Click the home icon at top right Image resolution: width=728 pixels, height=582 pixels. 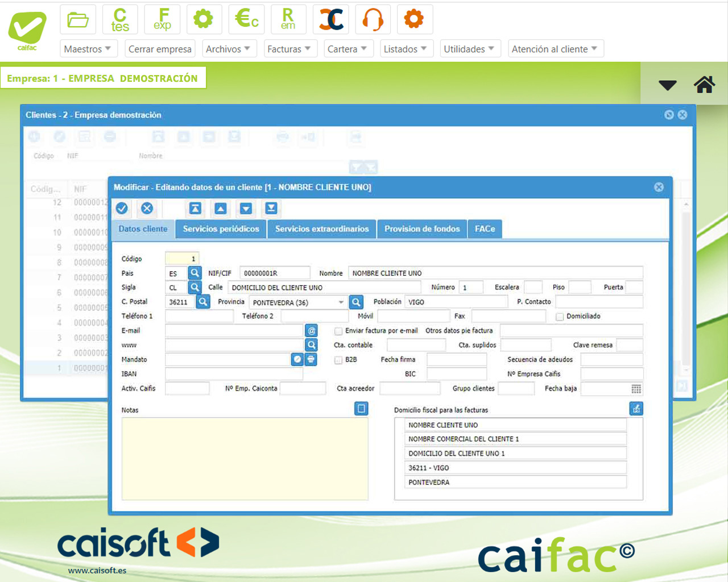[x=704, y=85]
